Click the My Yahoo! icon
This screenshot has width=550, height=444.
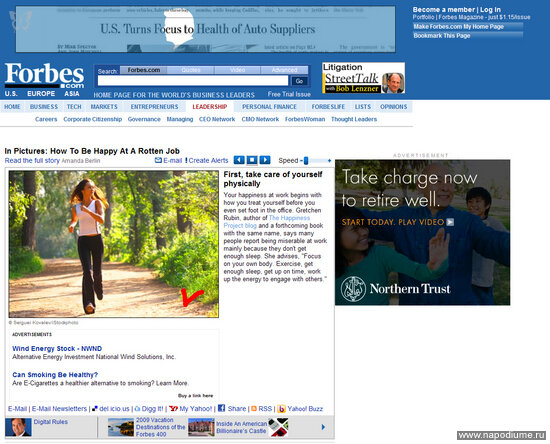[173, 409]
